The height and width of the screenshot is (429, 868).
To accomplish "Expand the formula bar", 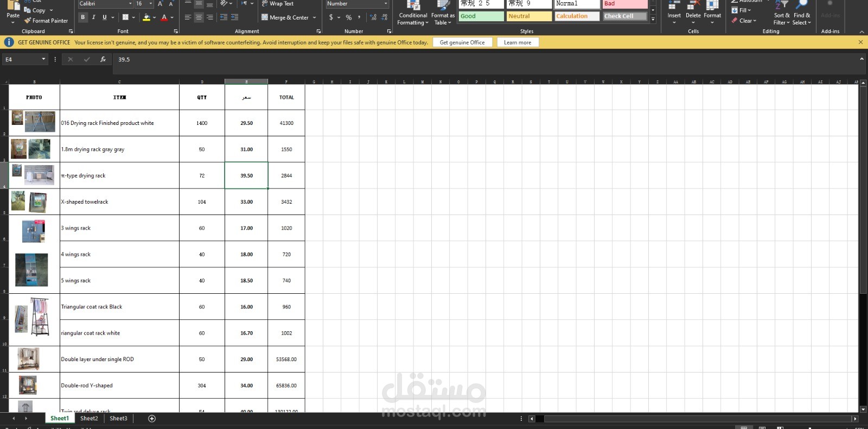I will [x=861, y=59].
